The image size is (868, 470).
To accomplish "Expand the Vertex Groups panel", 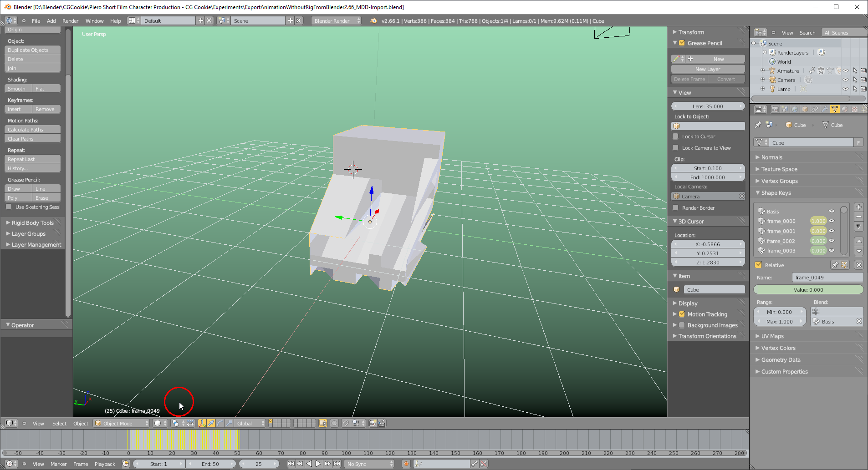I will click(x=779, y=181).
